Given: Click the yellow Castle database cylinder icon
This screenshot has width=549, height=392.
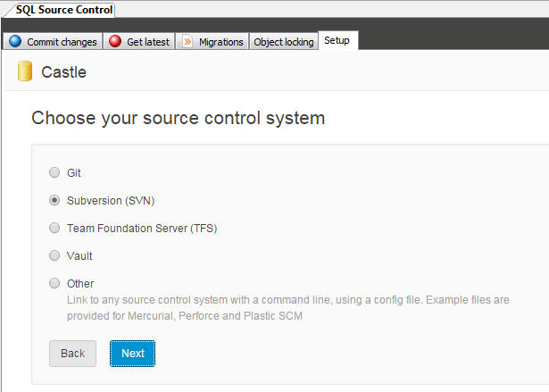Looking at the screenshot, I should click(x=25, y=72).
